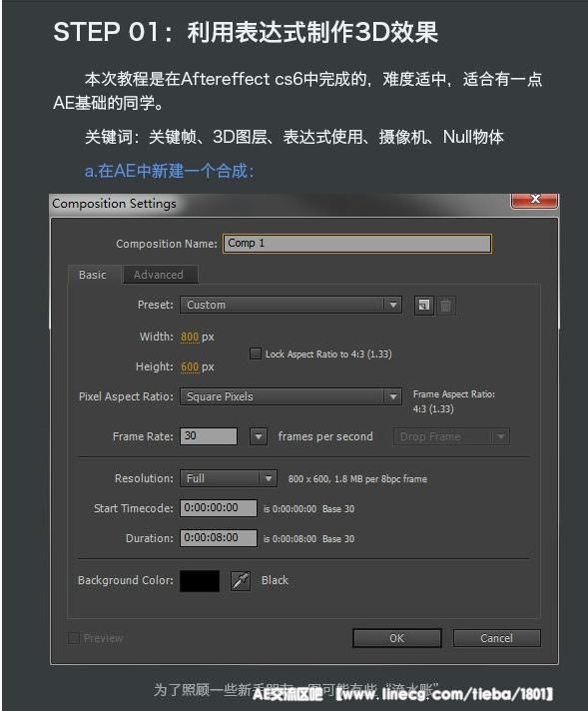Switch to the Basic tab
Screen dimensions: 588x711
pyautogui.click(x=93, y=275)
